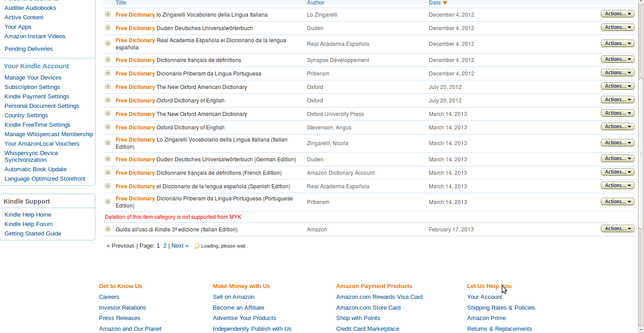Image resolution: width=644 pixels, height=333 pixels.
Task: Go to page 2 of the library
Action: (165, 246)
